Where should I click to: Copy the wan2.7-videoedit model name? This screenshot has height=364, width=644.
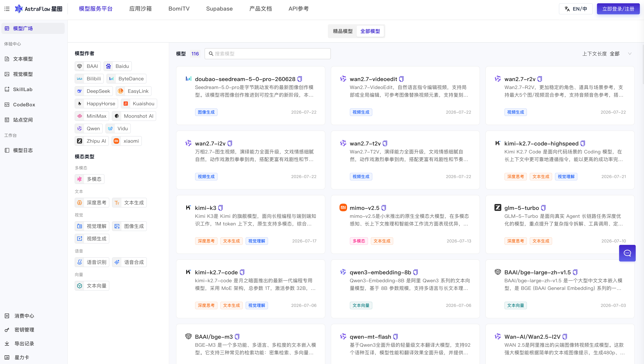coord(401,79)
